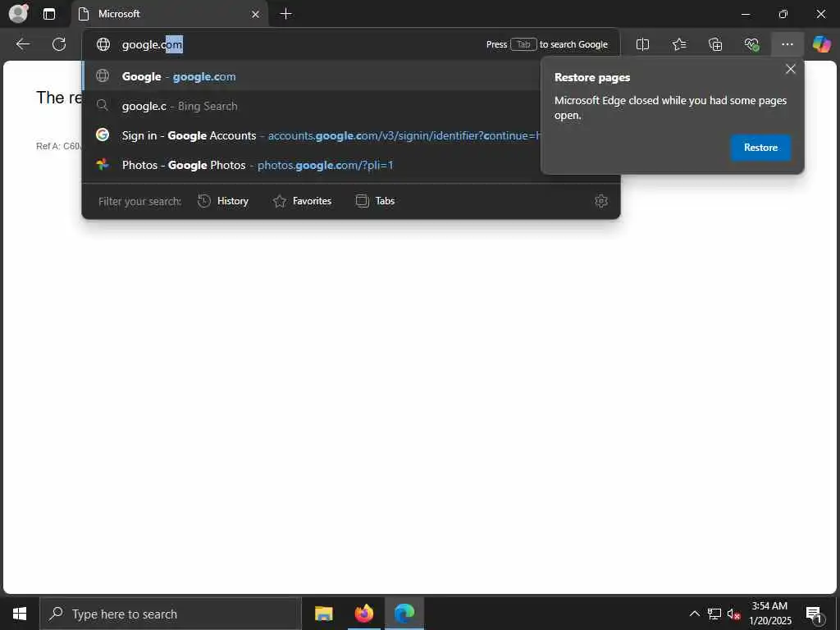Open a new tab with the plus button

coord(286,14)
